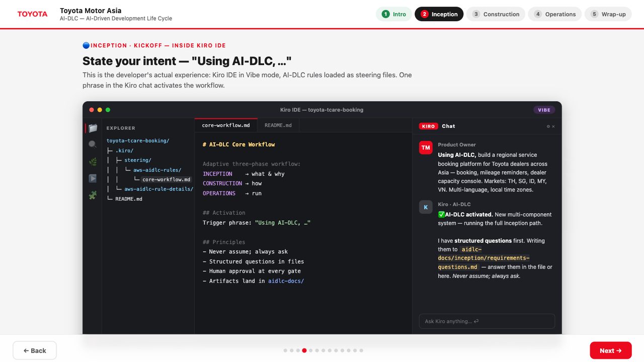
Task: Collapse the toyota-tcare-booking/ root folder
Action: [138, 141]
